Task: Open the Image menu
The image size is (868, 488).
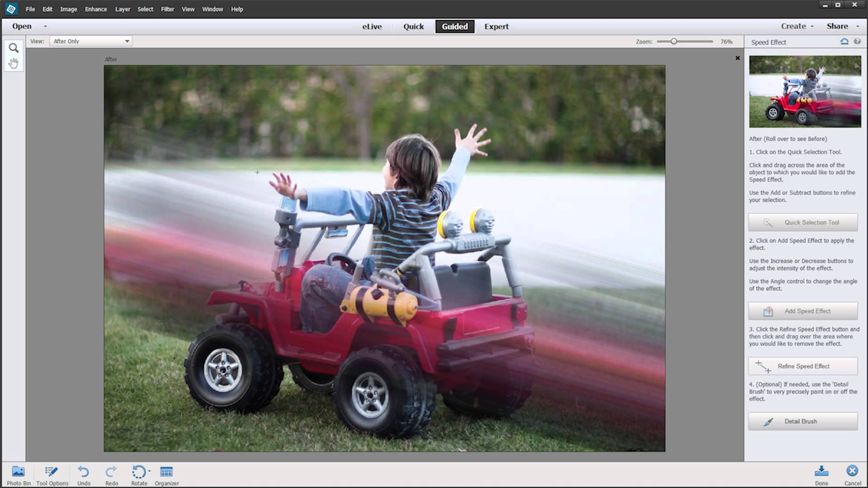Action: click(x=68, y=9)
